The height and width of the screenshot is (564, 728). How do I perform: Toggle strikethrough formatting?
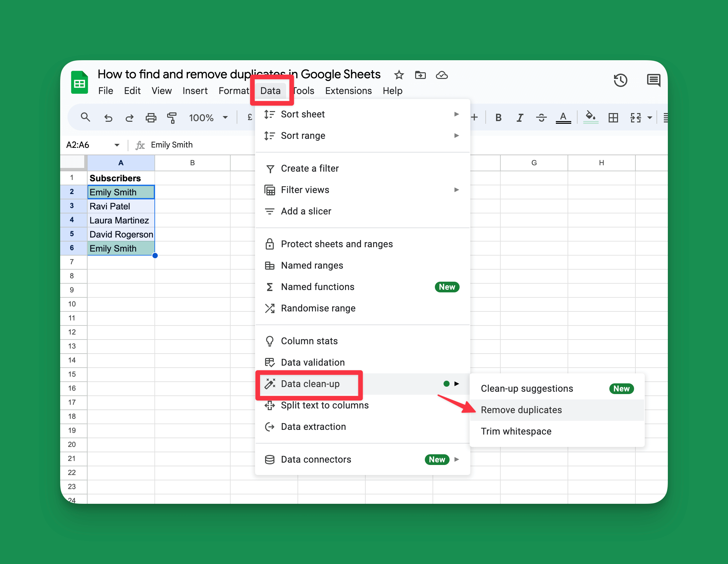(541, 117)
